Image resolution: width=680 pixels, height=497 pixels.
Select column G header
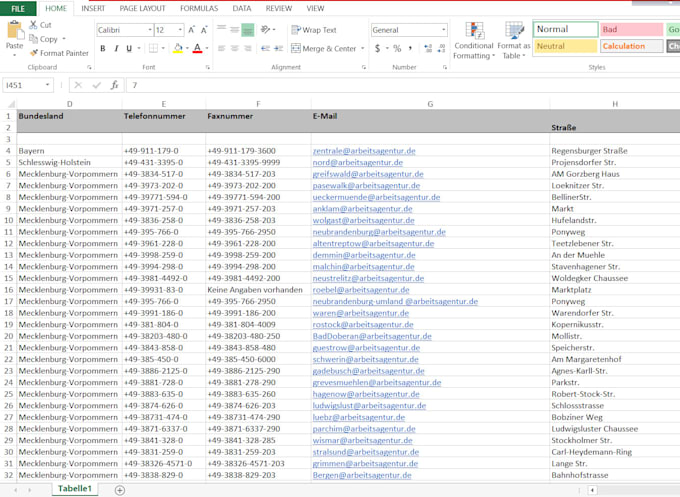[430, 104]
